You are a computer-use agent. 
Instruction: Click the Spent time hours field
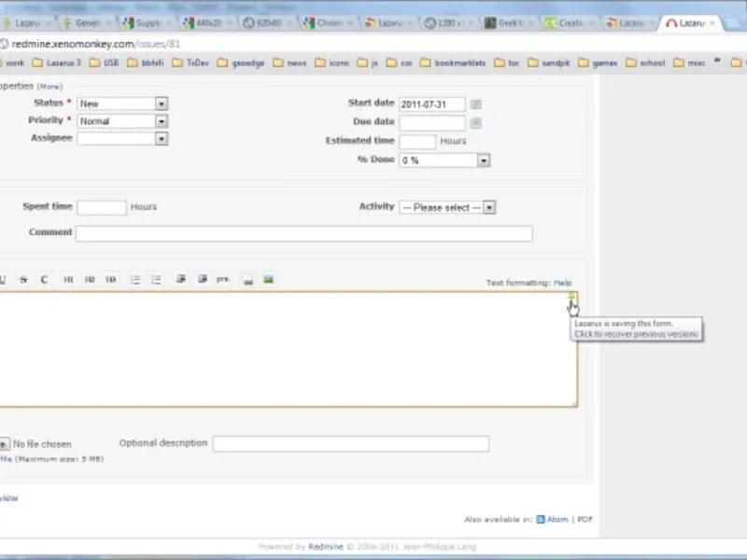[102, 207]
